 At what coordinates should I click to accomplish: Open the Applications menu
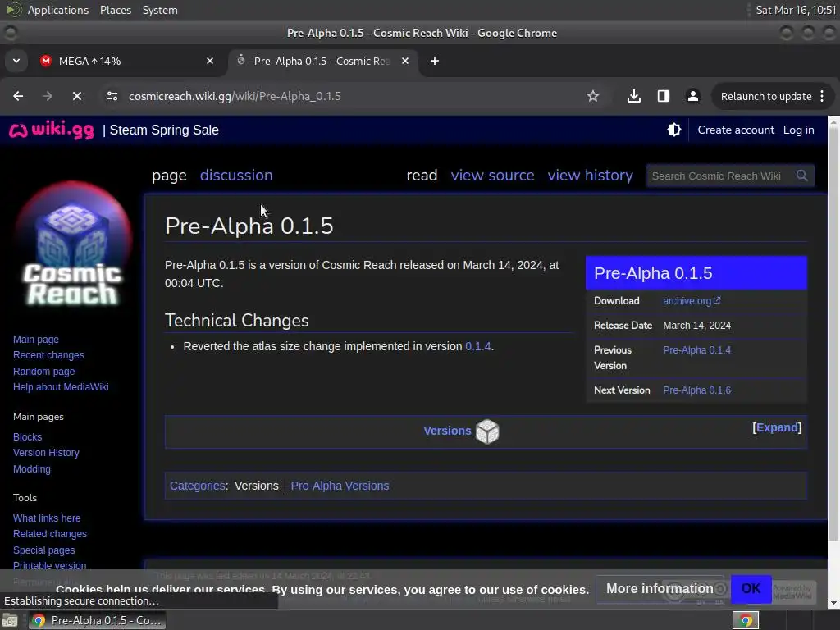coord(58,10)
